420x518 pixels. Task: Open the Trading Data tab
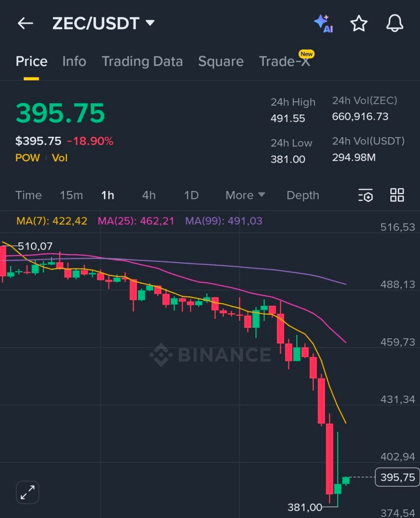(x=142, y=62)
